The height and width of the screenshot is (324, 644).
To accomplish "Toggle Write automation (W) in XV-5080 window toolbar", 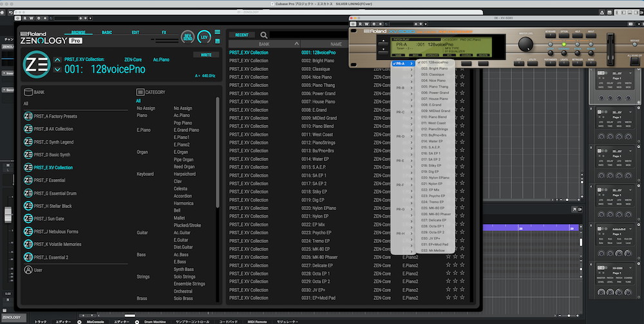I will click(x=366, y=24).
